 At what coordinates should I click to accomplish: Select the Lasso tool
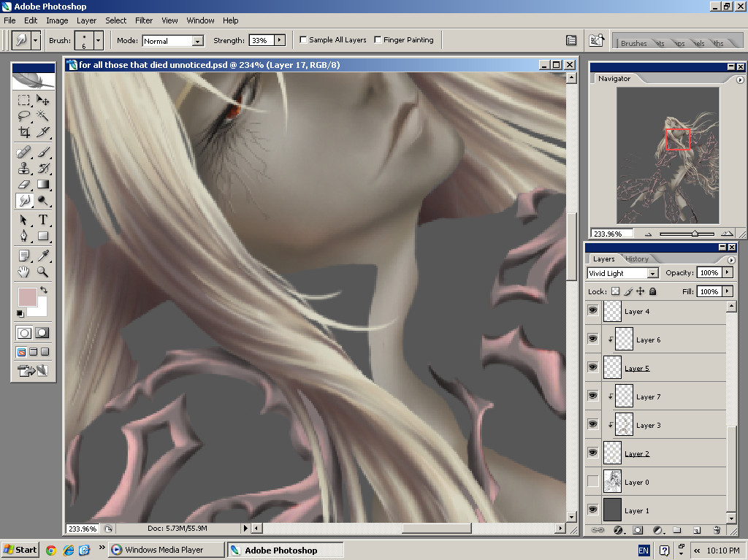click(x=24, y=116)
